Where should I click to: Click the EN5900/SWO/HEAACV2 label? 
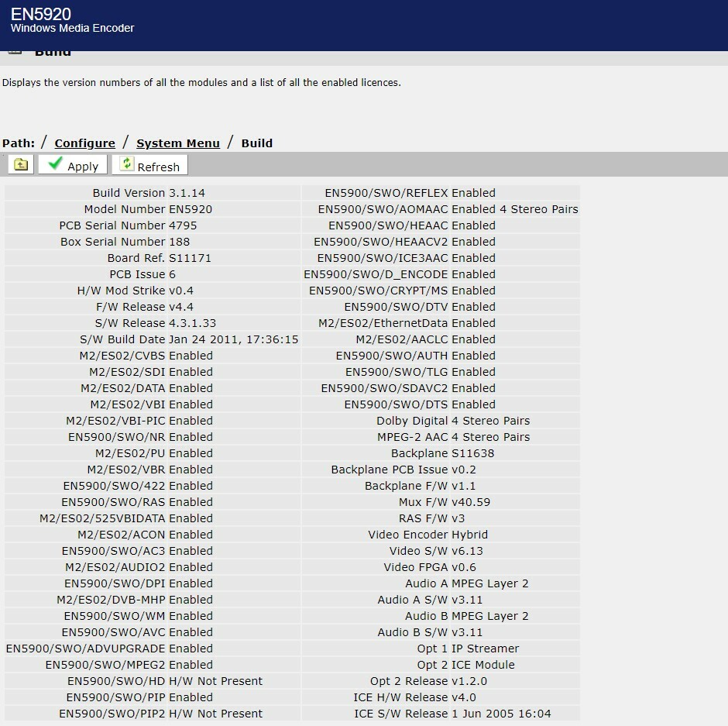[x=381, y=242]
